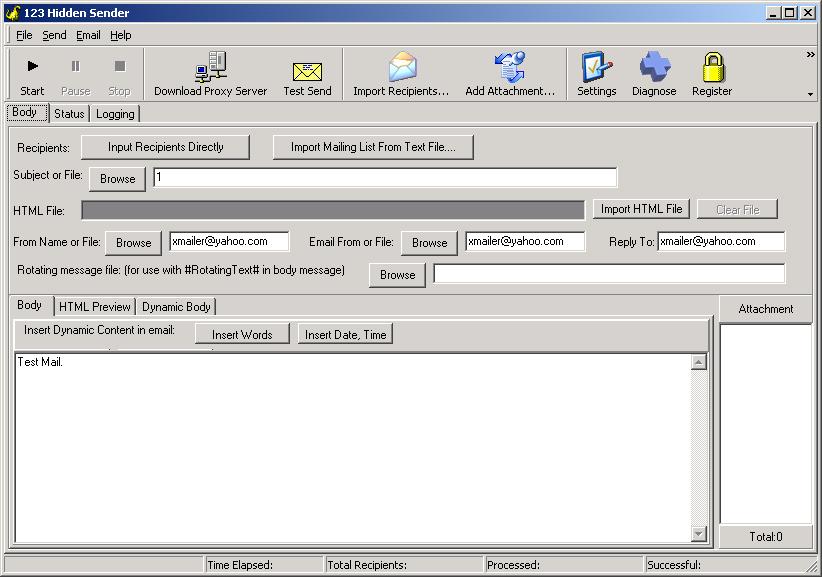Image resolution: width=822 pixels, height=577 pixels.
Task: Browse for Email From file
Action: click(x=429, y=243)
